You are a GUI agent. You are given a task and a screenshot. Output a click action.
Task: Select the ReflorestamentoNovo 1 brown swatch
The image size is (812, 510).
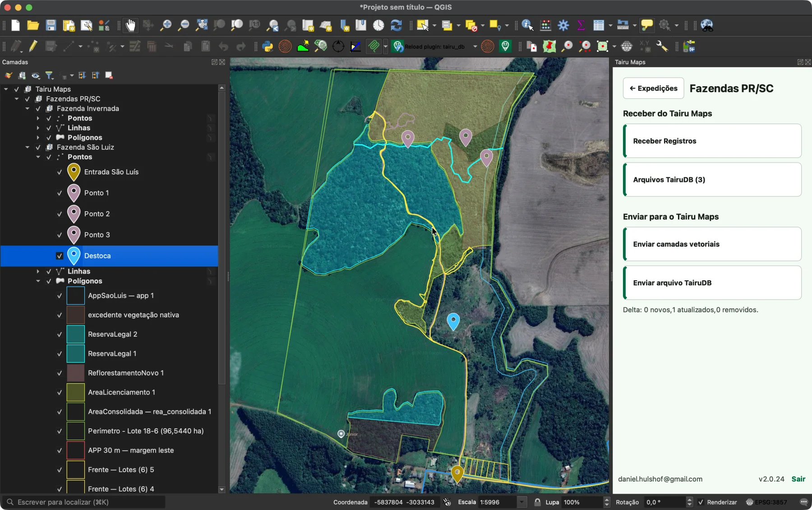click(x=75, y=373)
